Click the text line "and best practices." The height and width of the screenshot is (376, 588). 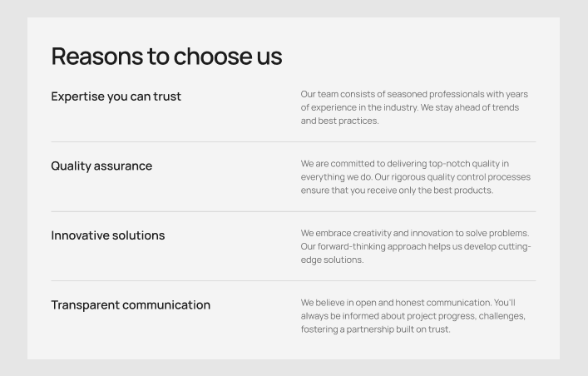pos(339,121)
